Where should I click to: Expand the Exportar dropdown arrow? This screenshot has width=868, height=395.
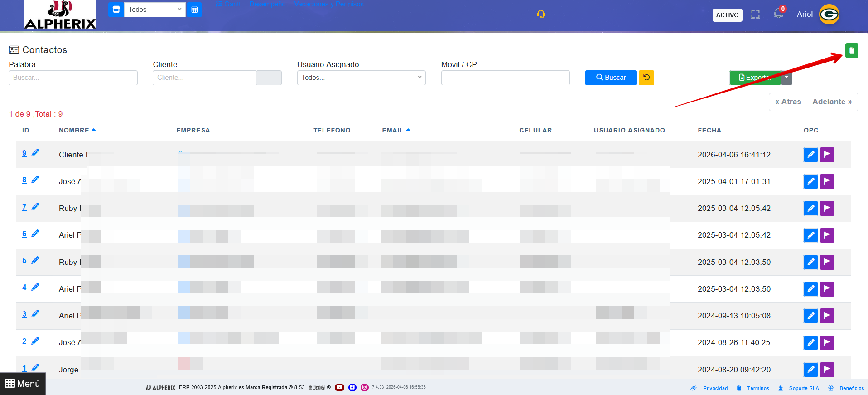786,78
